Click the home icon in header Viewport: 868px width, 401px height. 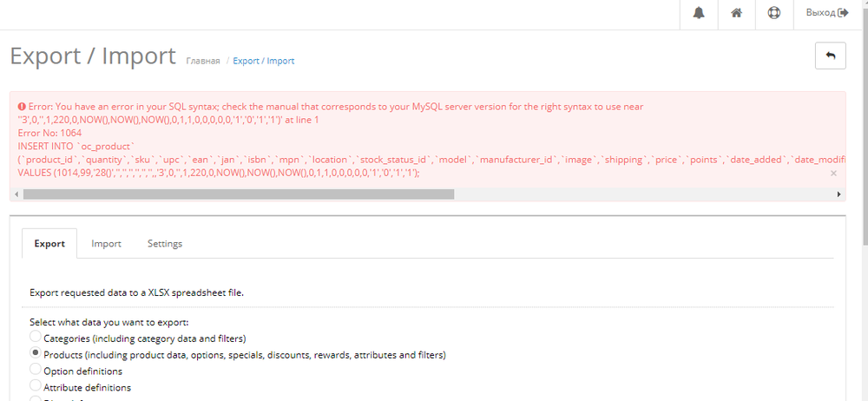(x=736, y=13)
